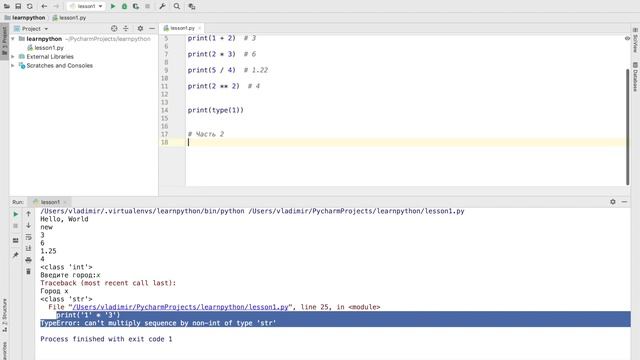Run lesson1 with the top green play button
Screen dimensions: 640x360
pos(113,6)
